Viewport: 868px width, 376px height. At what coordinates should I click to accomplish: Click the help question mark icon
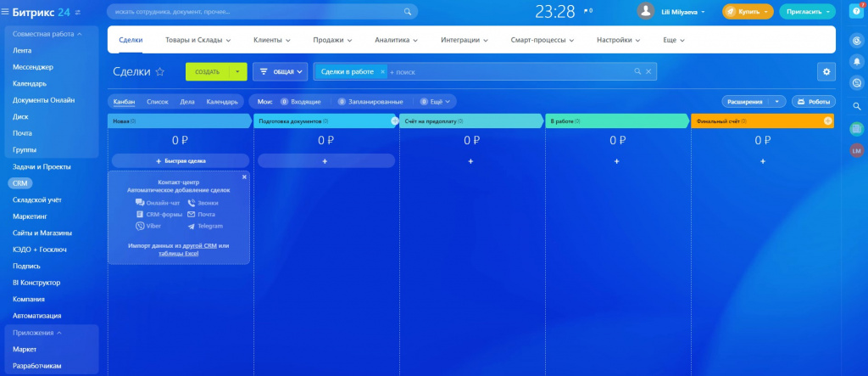[857, 12]
